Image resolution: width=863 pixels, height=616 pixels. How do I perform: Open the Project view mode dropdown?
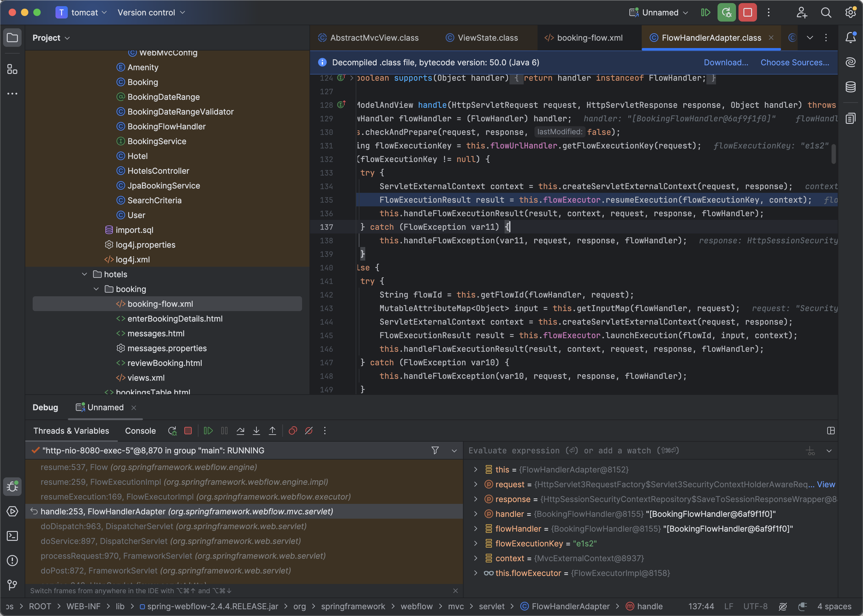51,38
